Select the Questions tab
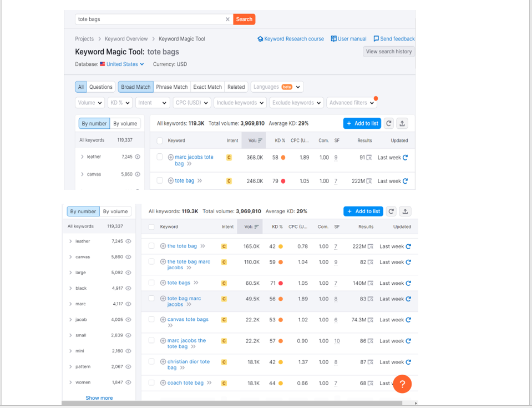The height and width of the screenshot is (408, 532). point(101,87)
